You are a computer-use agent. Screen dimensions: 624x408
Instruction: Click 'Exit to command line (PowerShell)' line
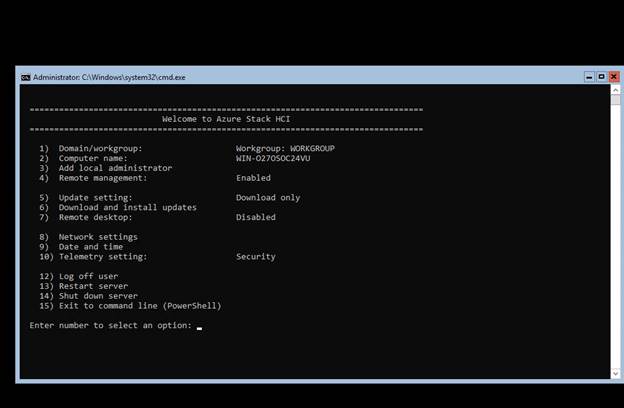(x=130, y=306)
